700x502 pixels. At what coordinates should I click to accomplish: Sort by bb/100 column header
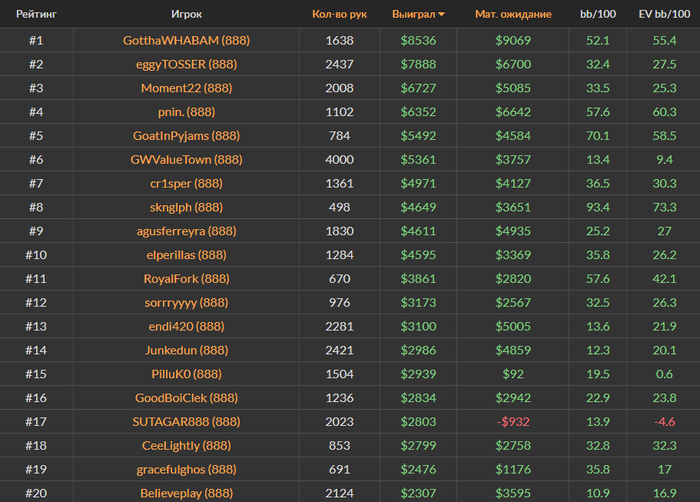click(598, 14)
